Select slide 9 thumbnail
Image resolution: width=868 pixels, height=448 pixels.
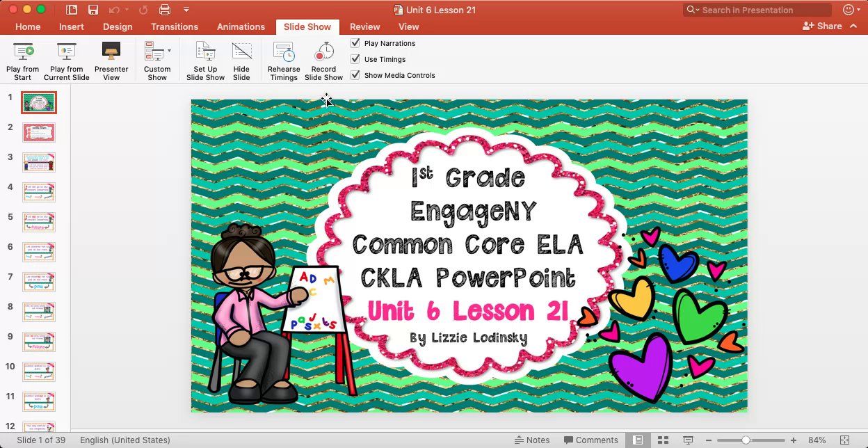coord(39,342)
